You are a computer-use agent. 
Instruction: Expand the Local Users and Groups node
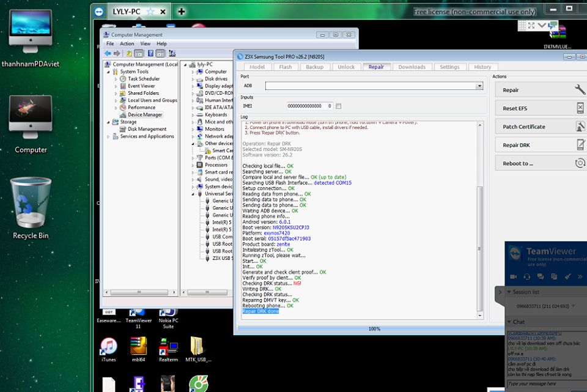(116, 100)
